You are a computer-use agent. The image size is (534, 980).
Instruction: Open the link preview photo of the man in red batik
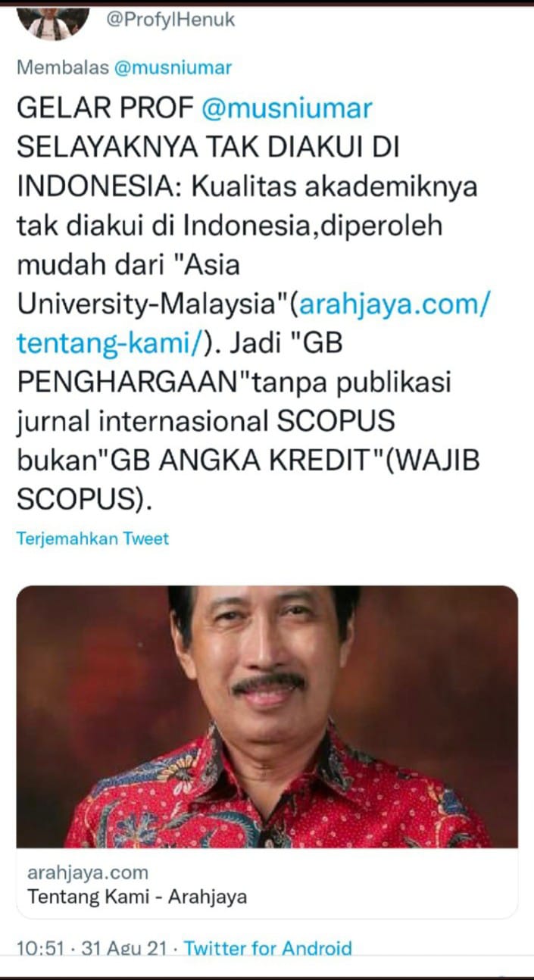(267, 716)
